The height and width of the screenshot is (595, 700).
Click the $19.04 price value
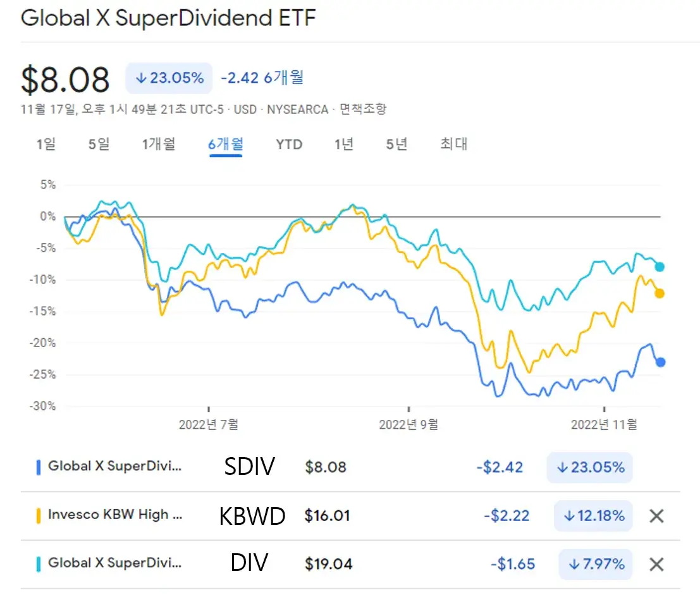click(x=329, y=564)
